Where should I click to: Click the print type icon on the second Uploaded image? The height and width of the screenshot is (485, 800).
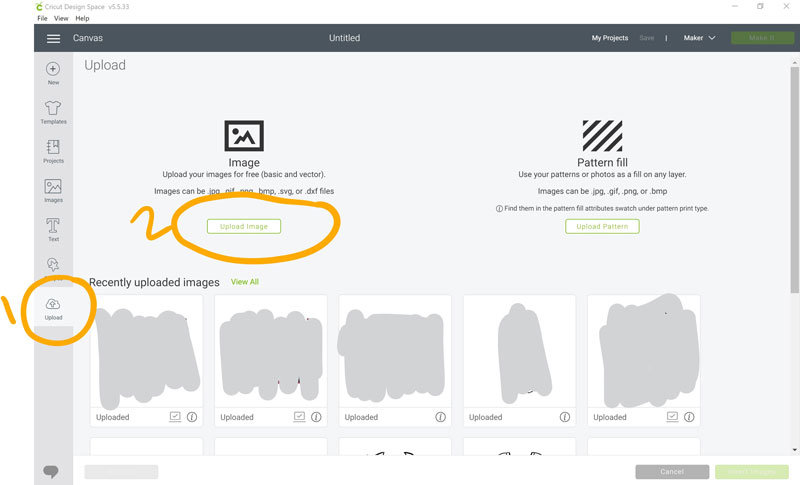299,417
